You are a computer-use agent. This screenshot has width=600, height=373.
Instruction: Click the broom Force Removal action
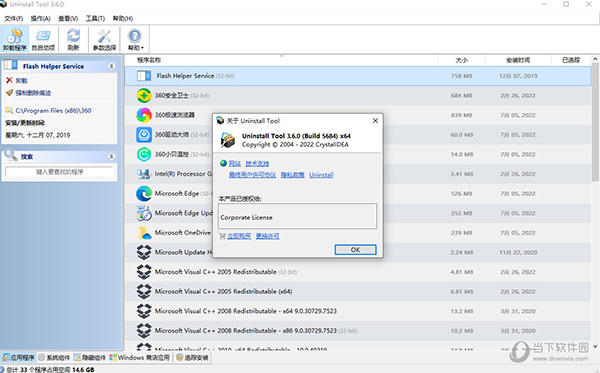(28, 93)
